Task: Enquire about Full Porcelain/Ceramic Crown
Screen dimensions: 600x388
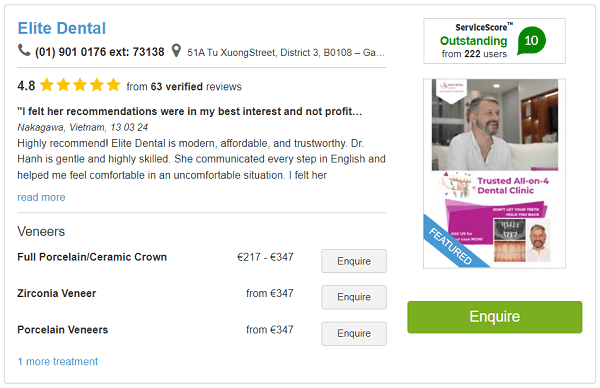Action: [x=354, y=261]
